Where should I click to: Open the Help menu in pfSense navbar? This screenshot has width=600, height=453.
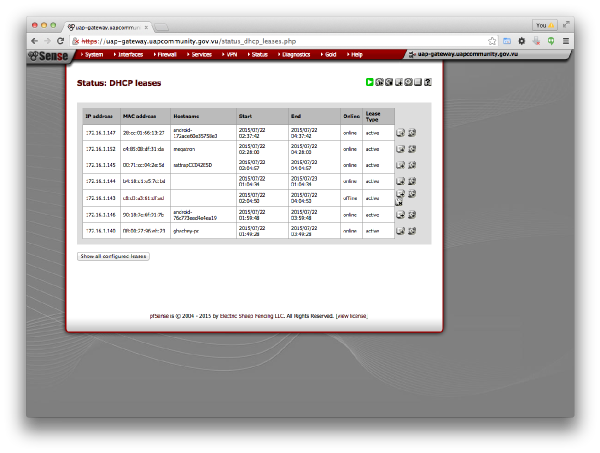pos(355,55)
